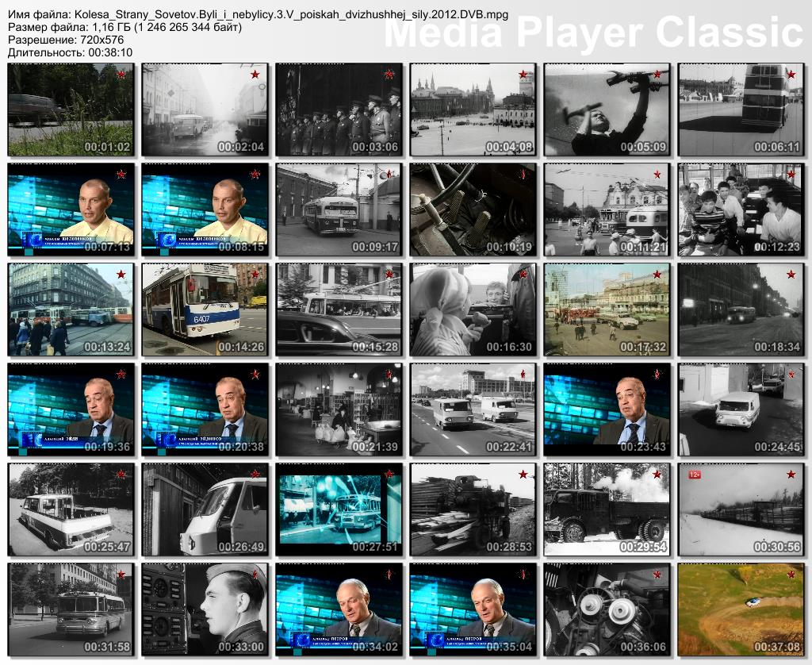Open the bus passengers thumbnail at 00:12:23

coord(741,209)
